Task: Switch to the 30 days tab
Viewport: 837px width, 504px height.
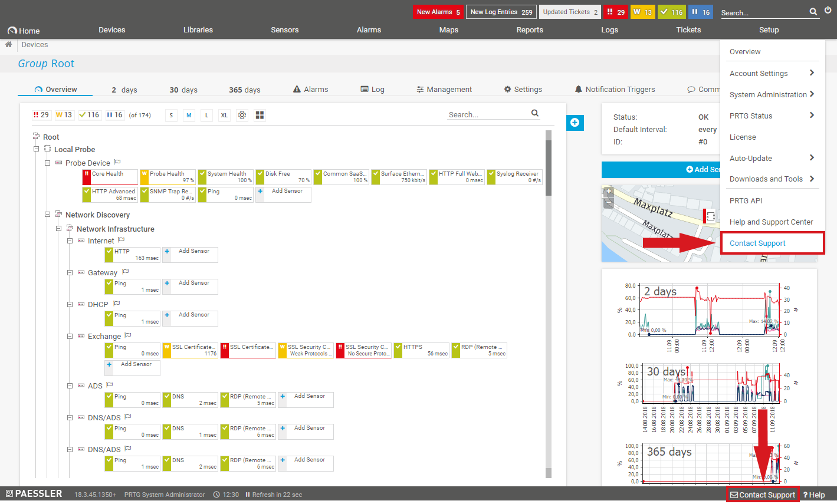Action: click(x=183, y=90)
